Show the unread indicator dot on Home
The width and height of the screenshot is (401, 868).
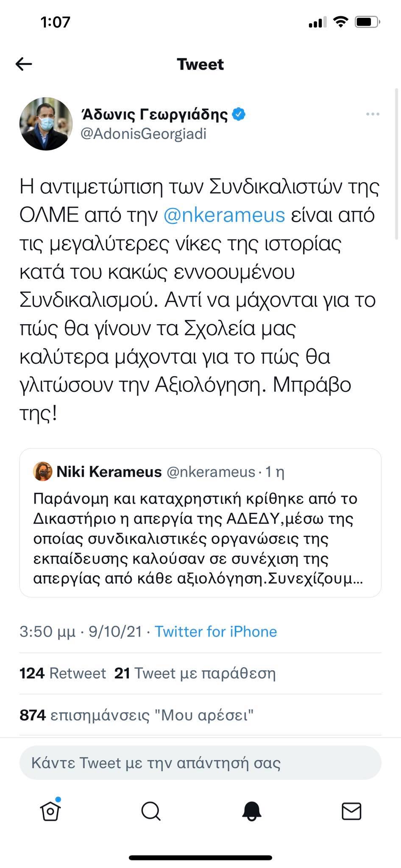pyautogui.click(x=59, y=800)
